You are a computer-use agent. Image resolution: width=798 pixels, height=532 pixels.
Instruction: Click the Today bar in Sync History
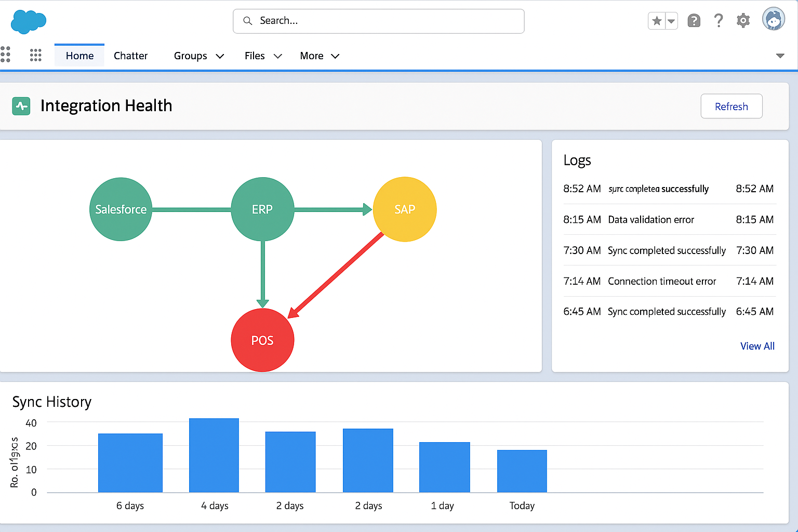(x=522, y=470)
